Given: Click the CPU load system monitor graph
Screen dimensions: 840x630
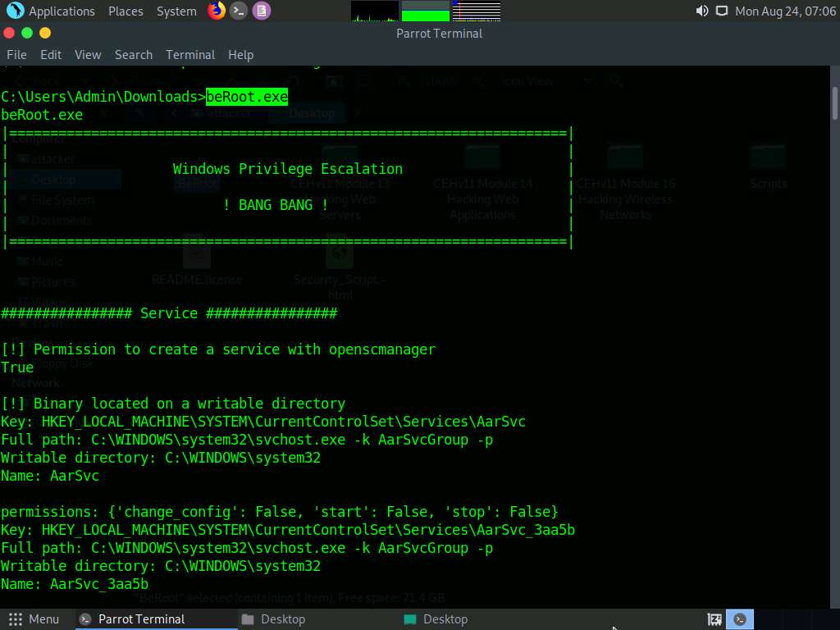Looking at the screenshot, I should click(374, 11).
